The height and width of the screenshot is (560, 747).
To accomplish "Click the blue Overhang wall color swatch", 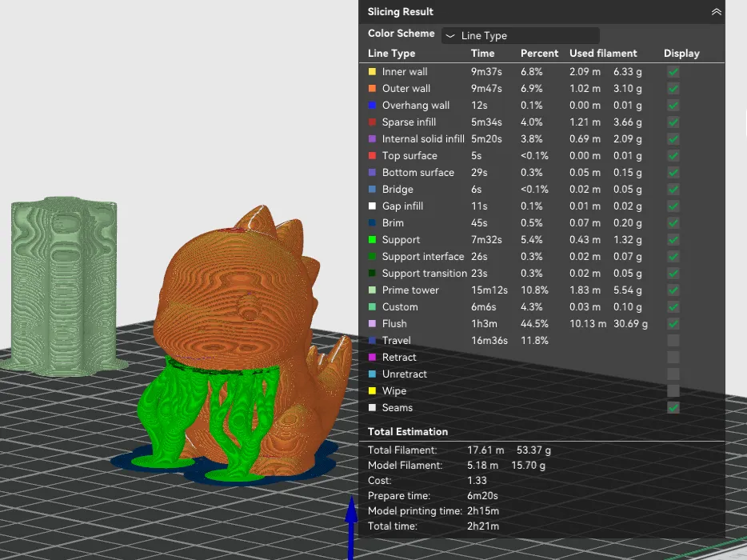I will tap(372, 105).
